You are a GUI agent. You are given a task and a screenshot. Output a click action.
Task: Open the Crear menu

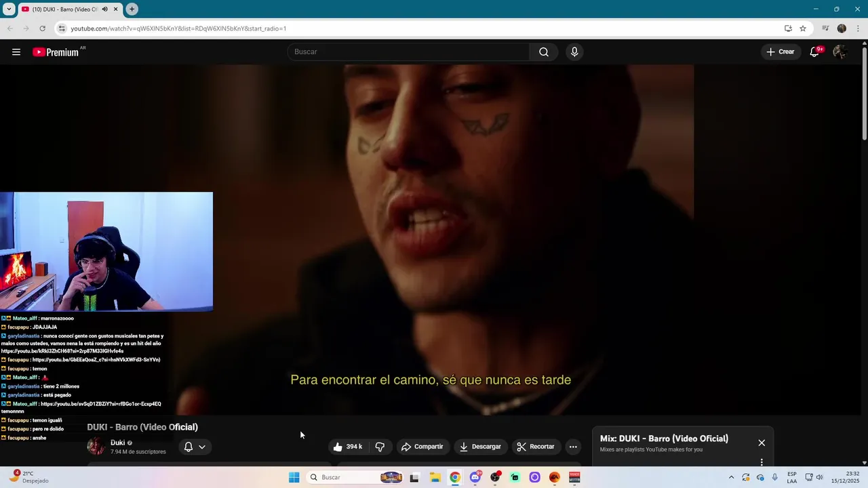click(x=781, y=52)
